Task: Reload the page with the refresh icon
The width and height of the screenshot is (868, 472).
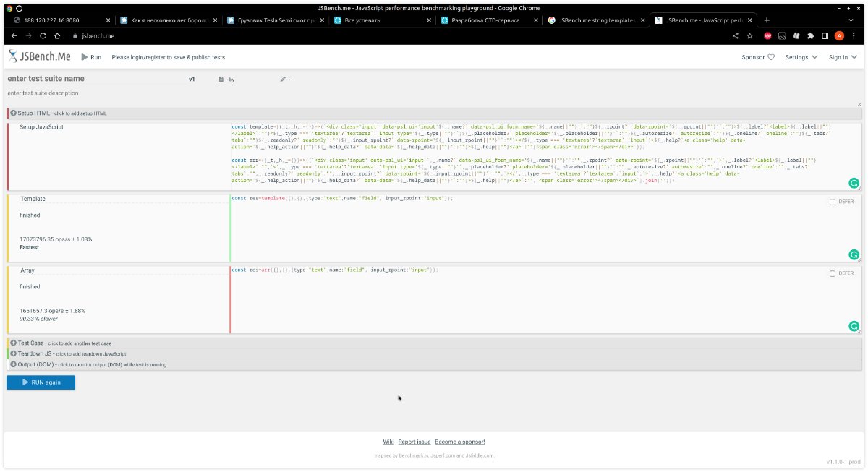Action: 43,35
